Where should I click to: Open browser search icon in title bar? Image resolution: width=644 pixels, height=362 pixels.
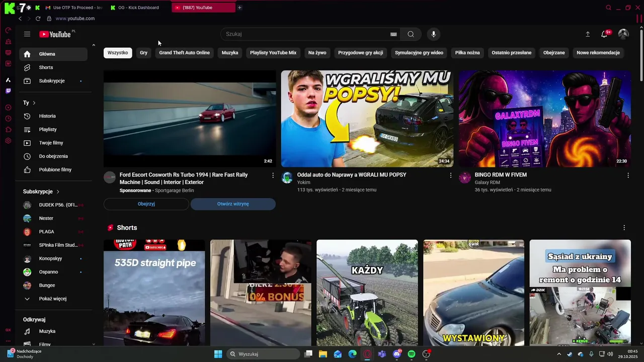pos(608,8)
